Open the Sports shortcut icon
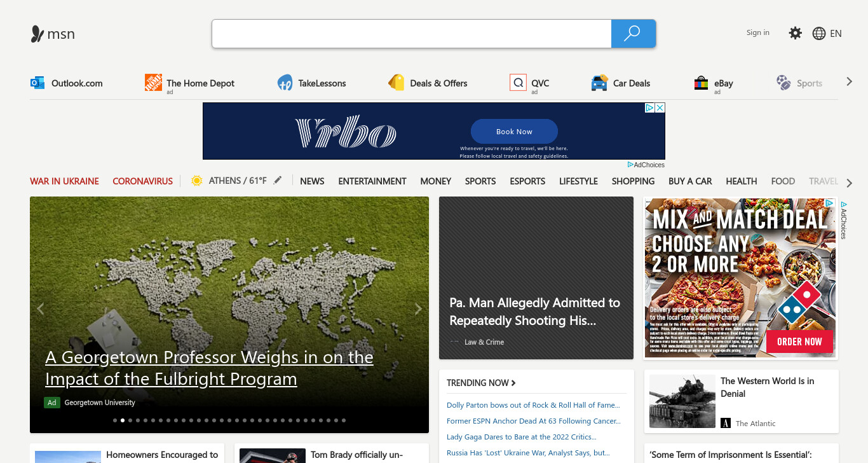Viewport: 868px width, 463px height. tap(783, 83)
